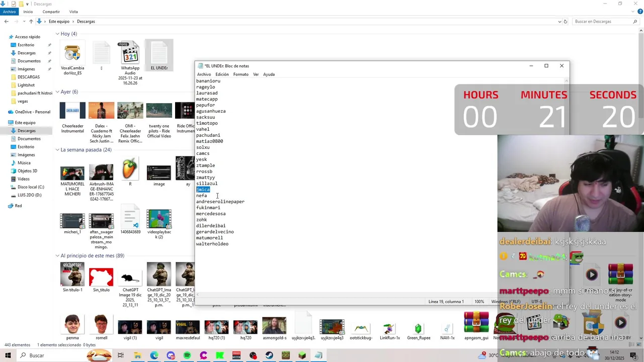Open Spotify from the taskbar
Viewport: 644px width, 362px height.
pos(187,355)
